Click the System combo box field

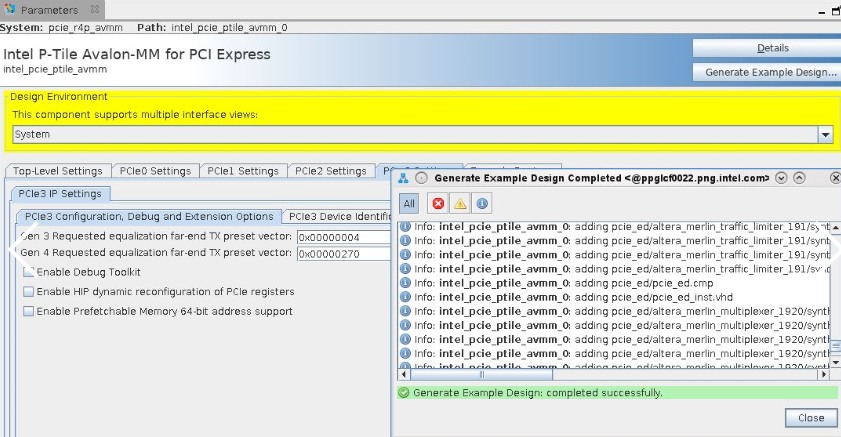pos(416,135)
